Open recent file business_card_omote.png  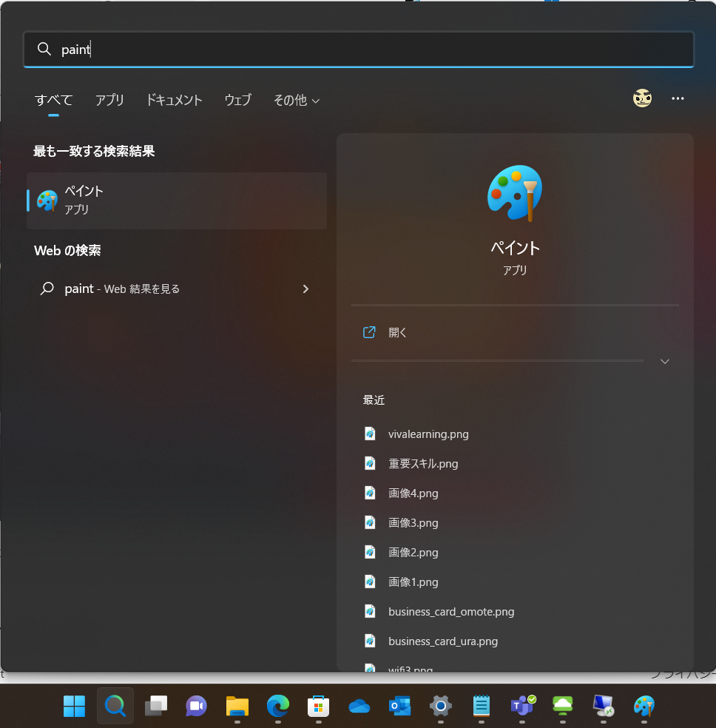pos(451,611)
